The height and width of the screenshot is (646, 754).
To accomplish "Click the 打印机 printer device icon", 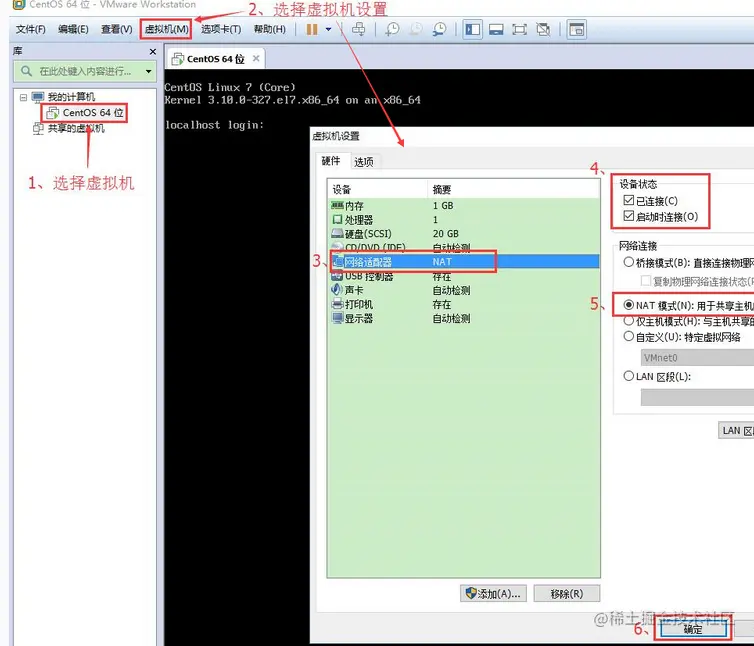I will [337, 304].
